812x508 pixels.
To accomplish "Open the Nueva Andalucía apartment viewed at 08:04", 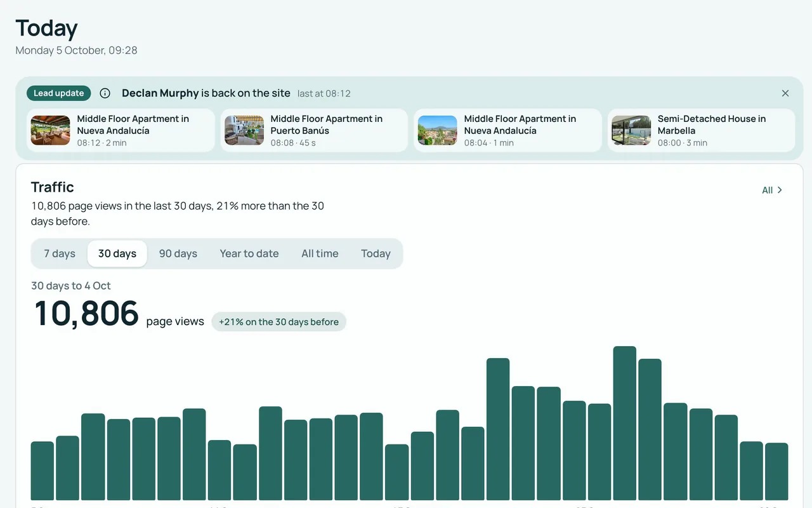I will 507,130.
